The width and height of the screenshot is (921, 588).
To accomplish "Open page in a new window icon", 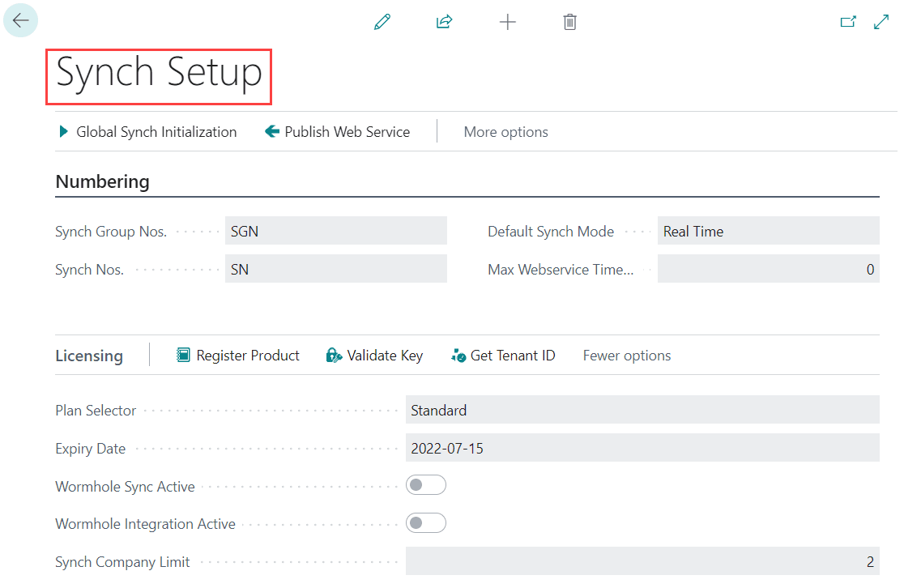I will click(848, 21).
